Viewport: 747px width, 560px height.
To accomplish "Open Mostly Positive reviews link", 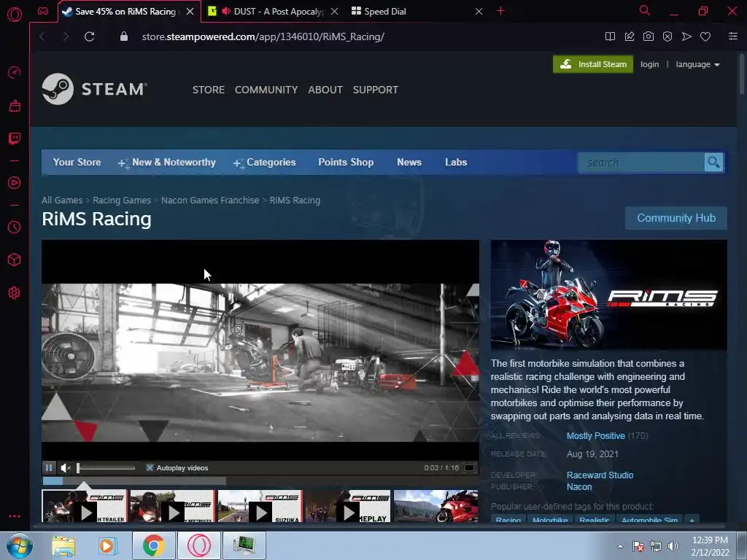I will [x=595, y=436].
